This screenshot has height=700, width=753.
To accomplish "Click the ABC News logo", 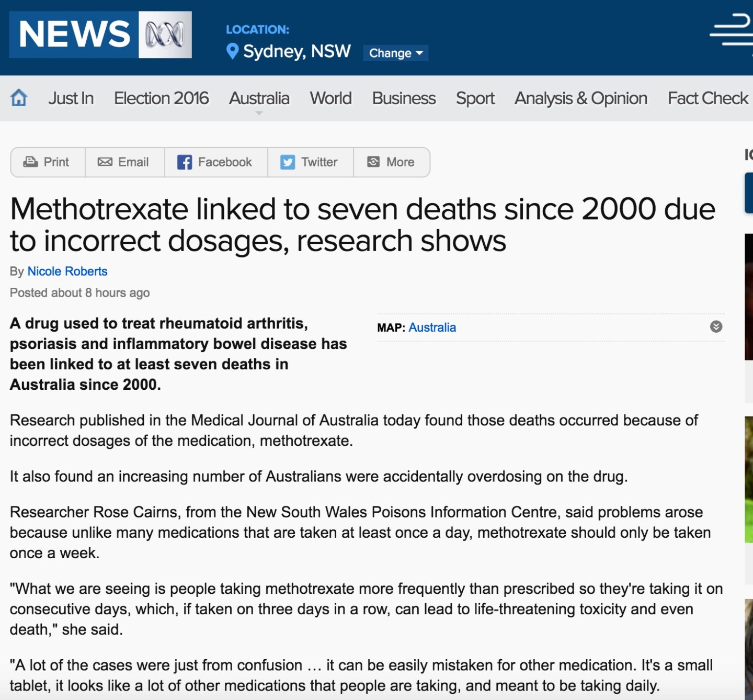I will click(x=100, y=35).
